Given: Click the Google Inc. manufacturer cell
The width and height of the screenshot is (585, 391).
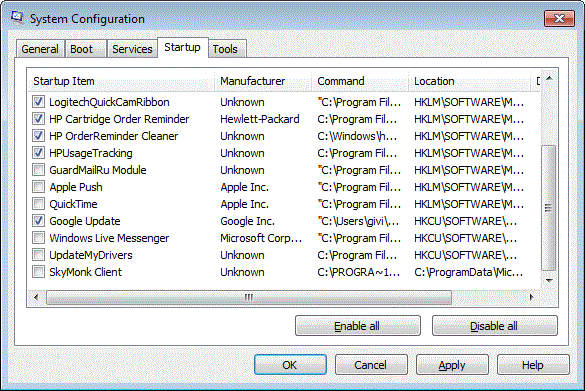Looking at the screenshot, I should point(247,221).
